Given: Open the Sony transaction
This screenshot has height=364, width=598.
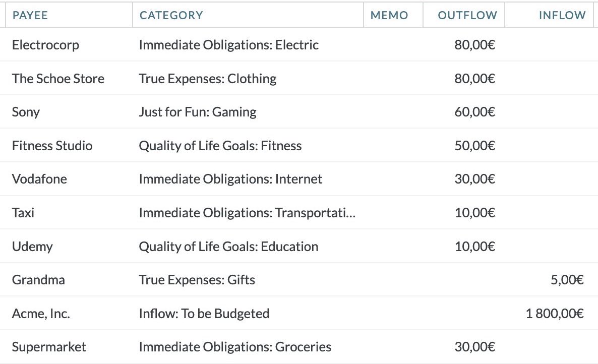Looking at the screenshot, I should pos(299,112).
